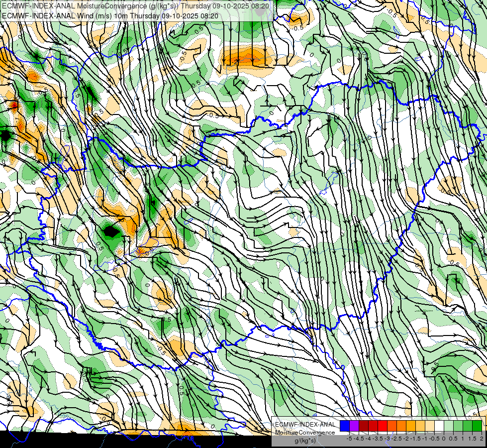This screenshot has height=448, width=487.
Task: Click the blue swatch in the legend
Action: 345,426
